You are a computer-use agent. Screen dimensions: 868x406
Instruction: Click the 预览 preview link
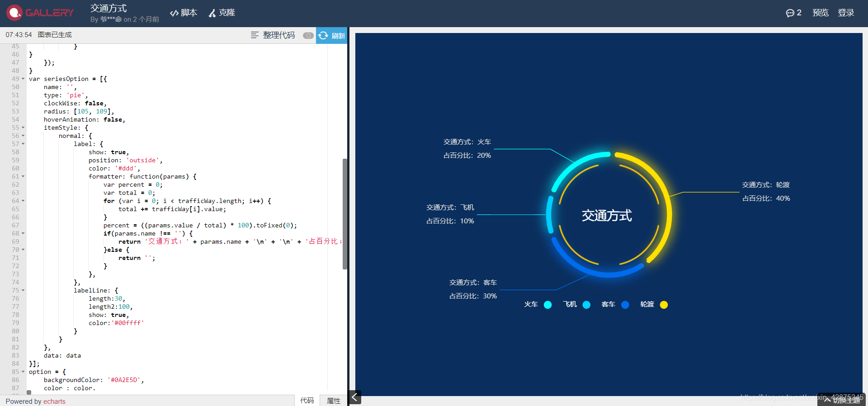click(821, 13)
